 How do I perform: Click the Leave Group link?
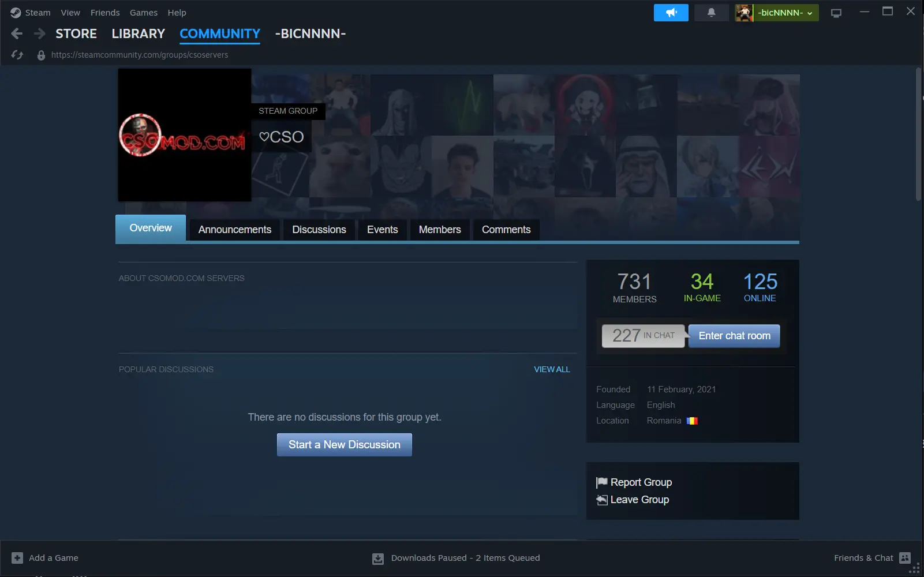coord(640,500)
